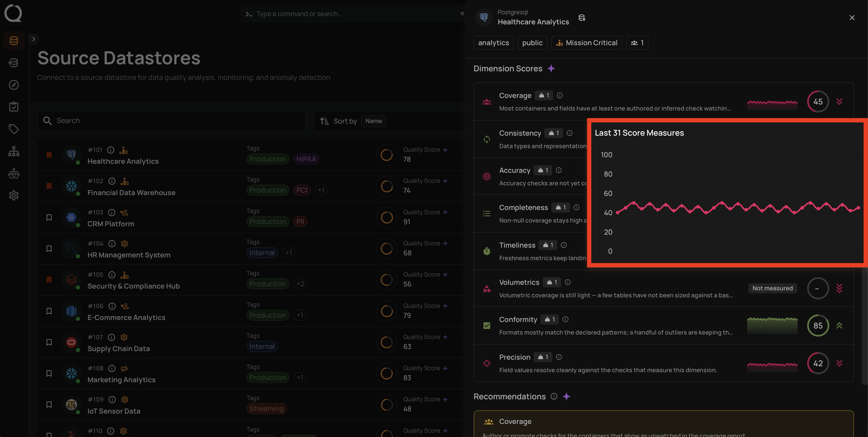Screen dimensions: 868x437
Task: Open the Settings gear in sidebar
Action: 14,195
